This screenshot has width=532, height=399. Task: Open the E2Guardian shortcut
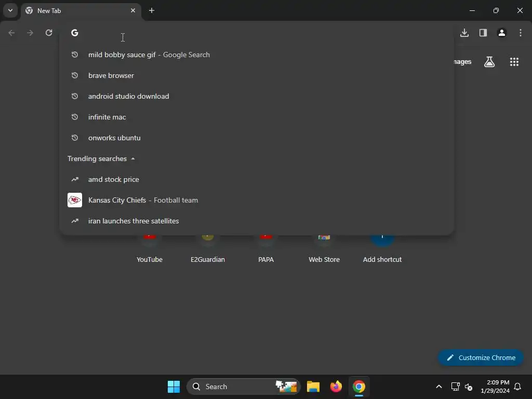click(x=208, y=249)
